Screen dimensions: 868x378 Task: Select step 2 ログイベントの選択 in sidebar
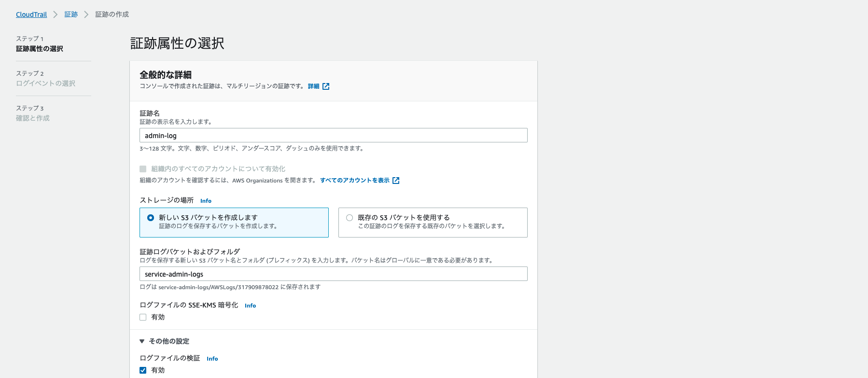tap(46, 84)
